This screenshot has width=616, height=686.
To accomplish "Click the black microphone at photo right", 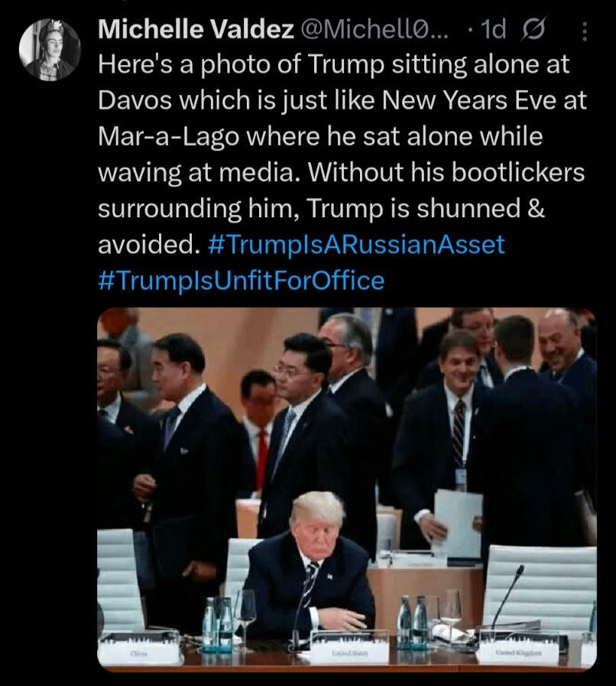I will (507, 595).
